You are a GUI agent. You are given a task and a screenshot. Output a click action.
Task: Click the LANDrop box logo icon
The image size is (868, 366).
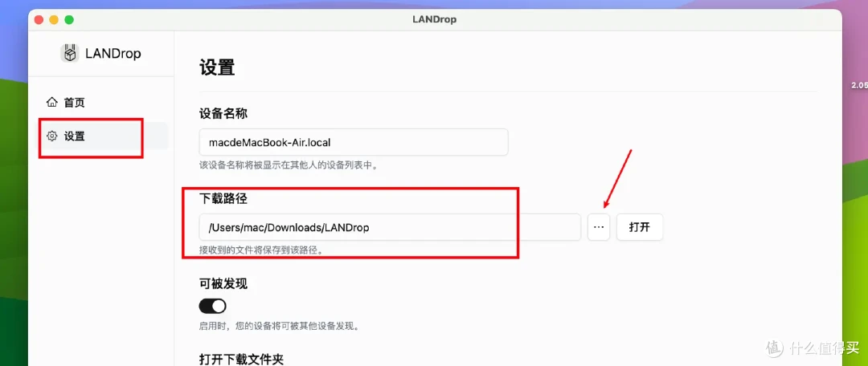pos(70,53)
